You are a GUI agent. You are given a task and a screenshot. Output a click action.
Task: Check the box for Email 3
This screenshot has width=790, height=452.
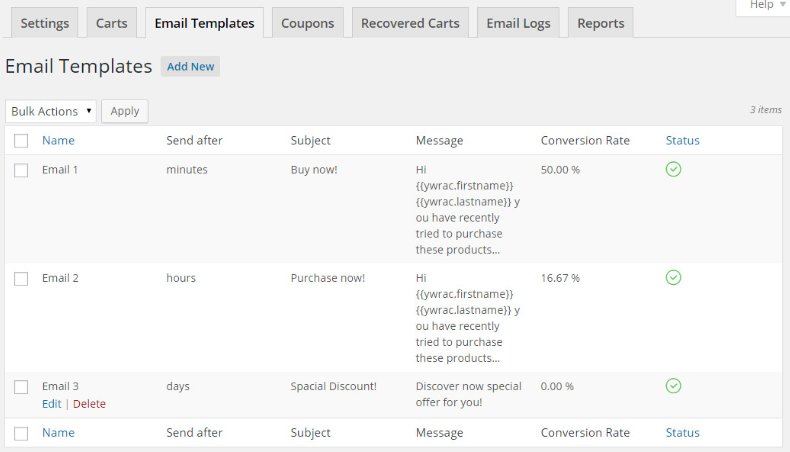[x=21, y=387]
